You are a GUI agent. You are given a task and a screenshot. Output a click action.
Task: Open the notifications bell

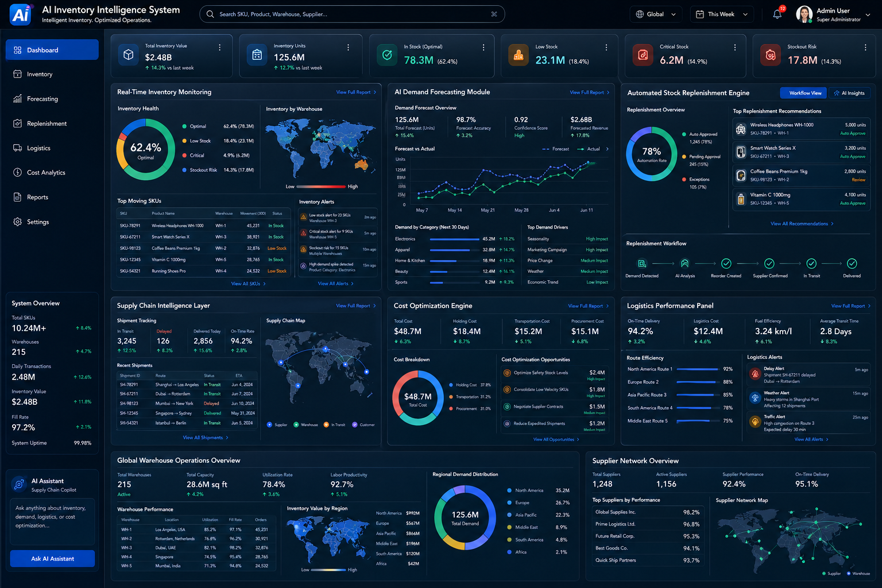[x=777, y=14]
